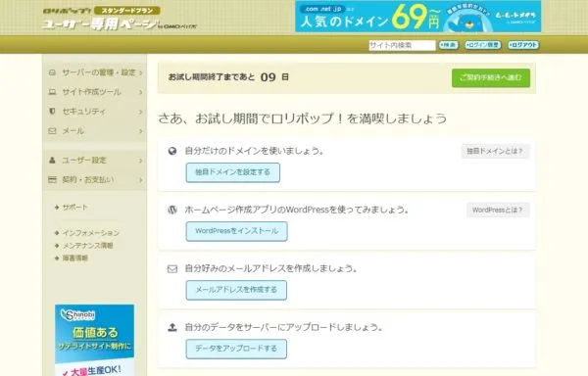
Task: Open サーバーの管理・設定 menu
Action: pyautogui.click(x=95, y=72)
